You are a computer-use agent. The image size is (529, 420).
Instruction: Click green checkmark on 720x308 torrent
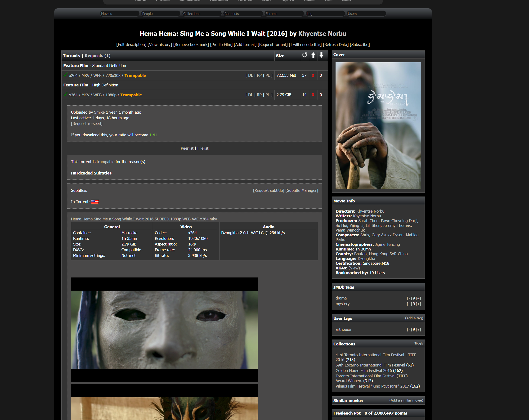coord(66,75)
